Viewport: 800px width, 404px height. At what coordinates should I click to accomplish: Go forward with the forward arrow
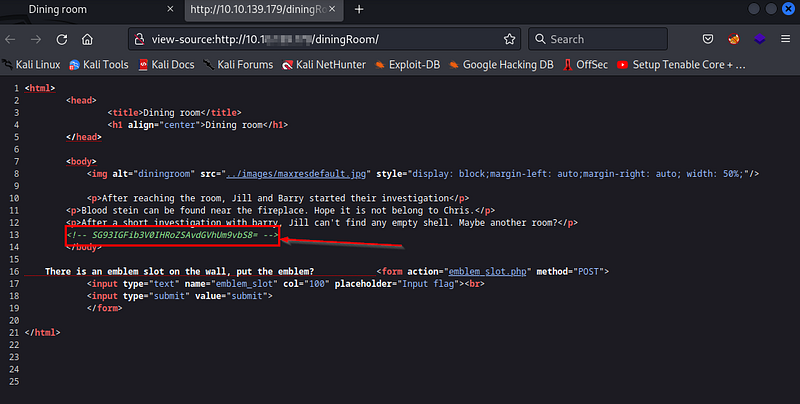click(36, 39)
